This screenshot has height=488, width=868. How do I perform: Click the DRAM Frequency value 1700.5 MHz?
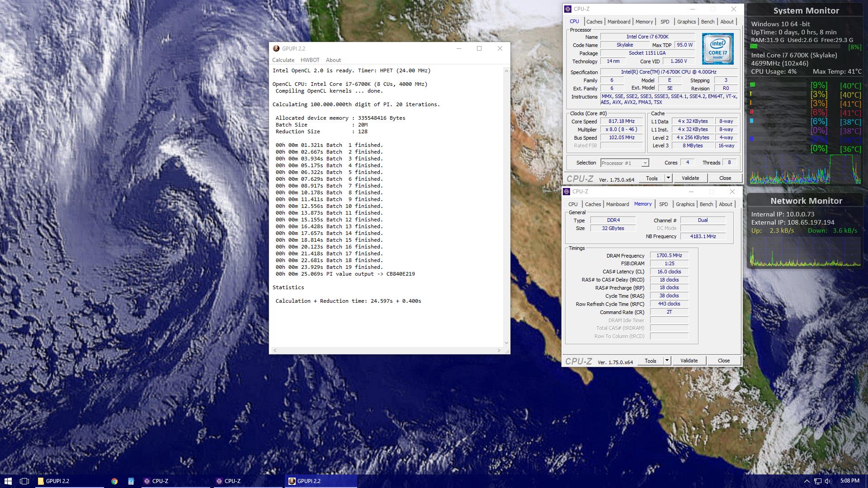point(669,255)
